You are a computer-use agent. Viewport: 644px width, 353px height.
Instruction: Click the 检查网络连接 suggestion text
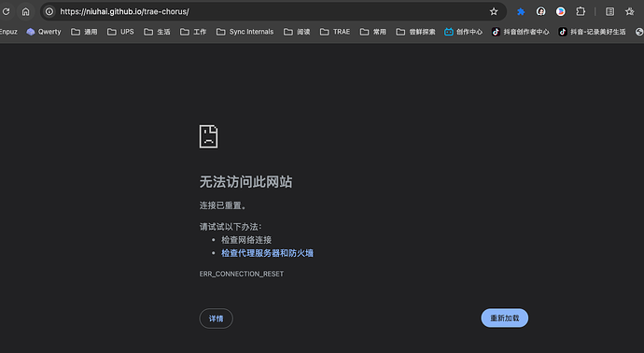tap(246, 240)
